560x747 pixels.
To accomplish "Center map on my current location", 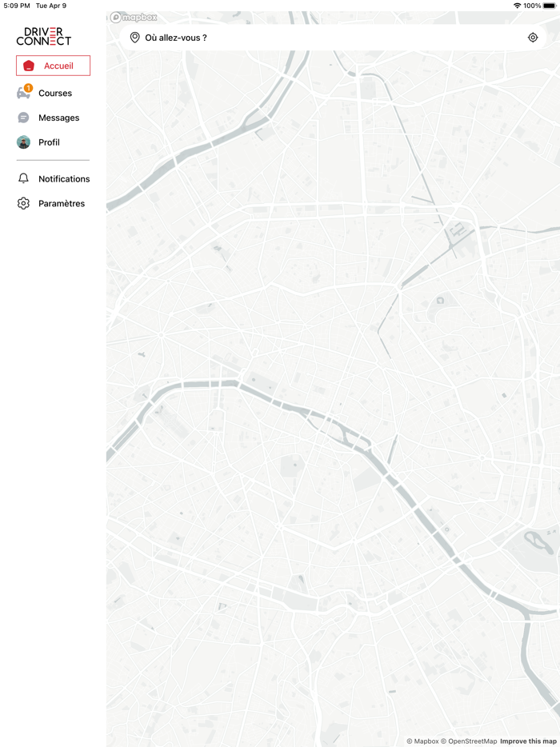I will [x=533, y=38].
